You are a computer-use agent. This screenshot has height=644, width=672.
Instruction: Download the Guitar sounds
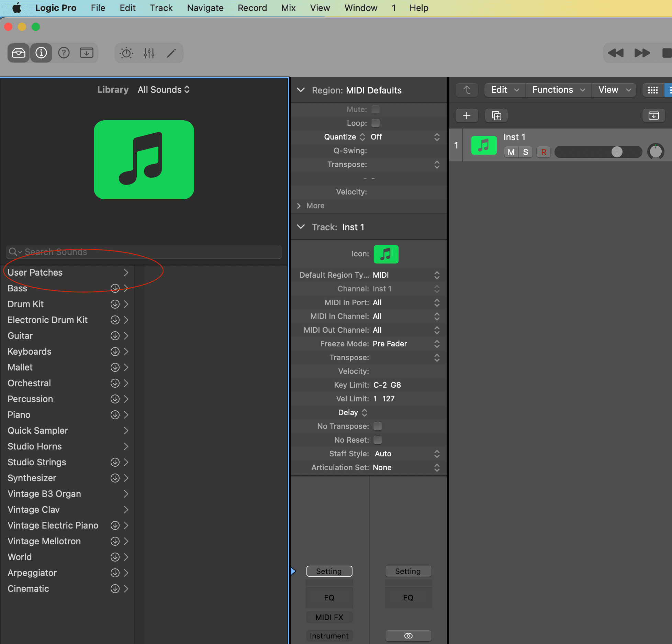pyautogui.click(x=115, y=336)
